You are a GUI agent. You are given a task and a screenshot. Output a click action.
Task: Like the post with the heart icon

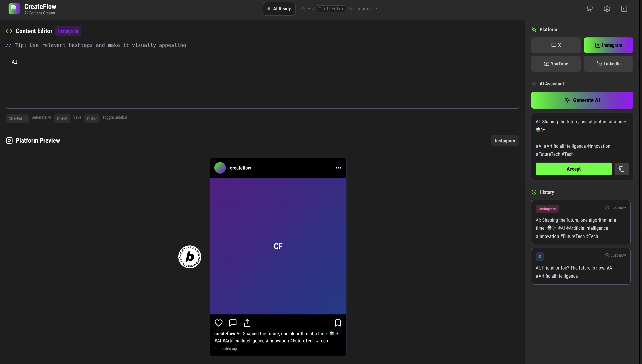[218, 323]
